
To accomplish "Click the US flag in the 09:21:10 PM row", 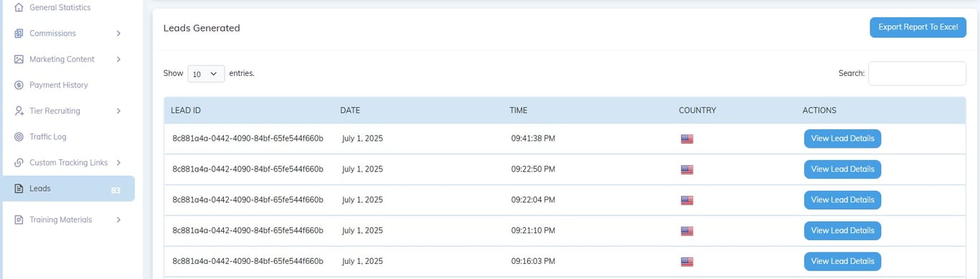I will coord(687,232).
